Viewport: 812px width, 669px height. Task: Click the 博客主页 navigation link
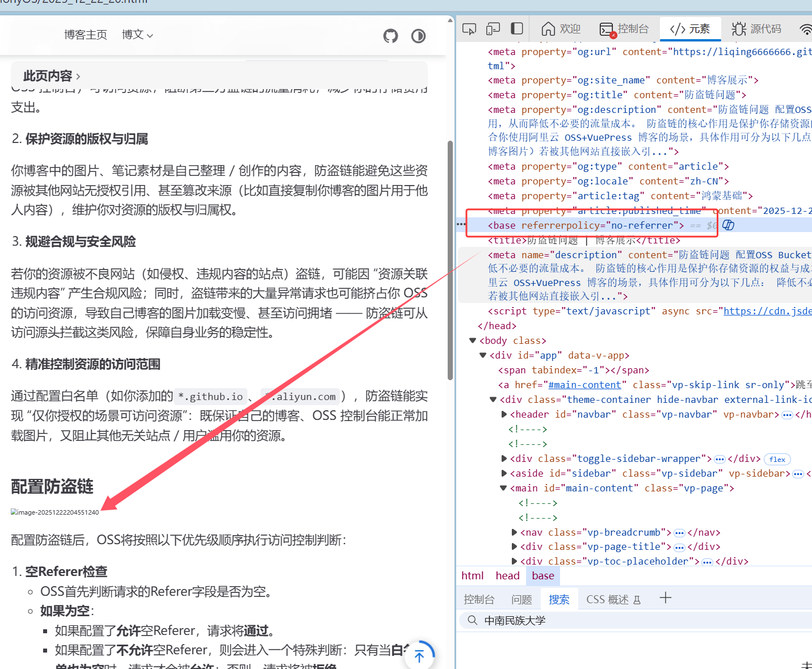(86, 35)
